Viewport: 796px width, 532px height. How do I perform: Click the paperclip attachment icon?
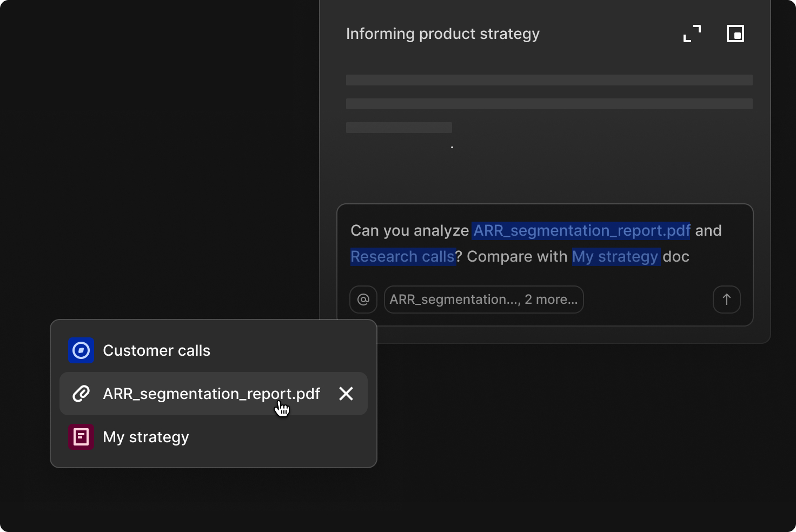coord(81,394)
